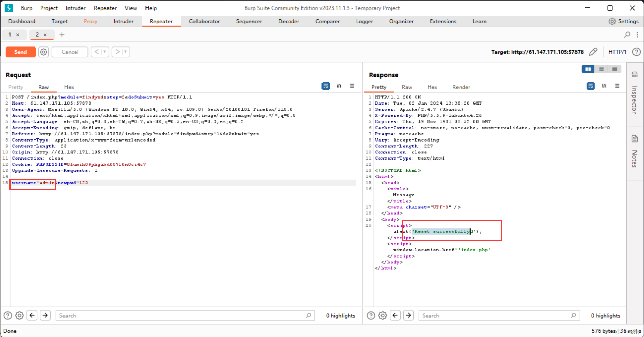This screenshot has height=337, width=644.
Task: Open request search help icon
Action: point(7,315)
